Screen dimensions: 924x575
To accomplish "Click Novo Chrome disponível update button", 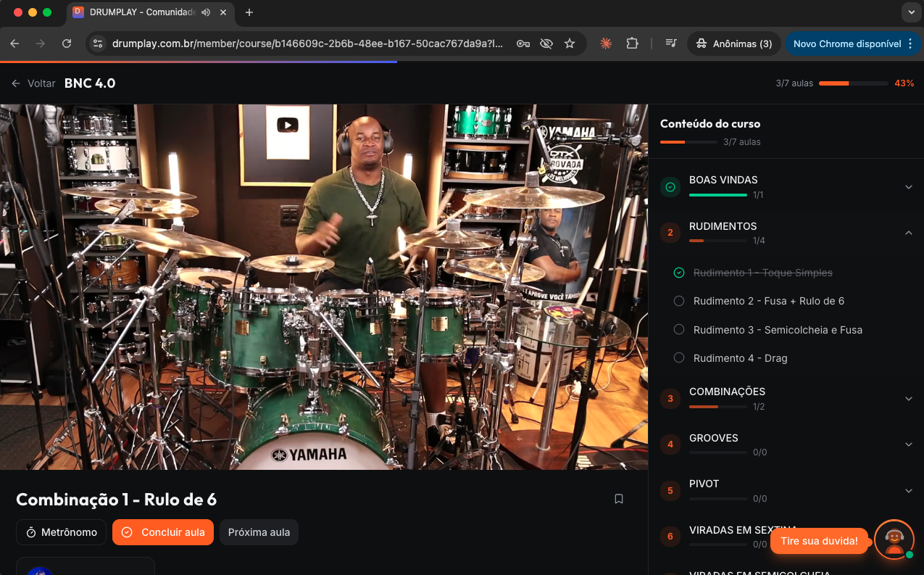I will tap(853, 44).
